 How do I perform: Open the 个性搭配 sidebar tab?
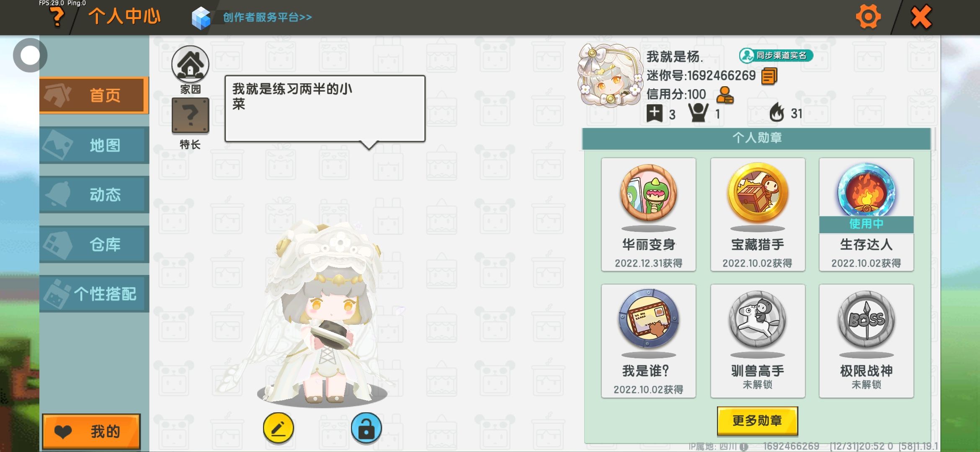tap(94, 294)
